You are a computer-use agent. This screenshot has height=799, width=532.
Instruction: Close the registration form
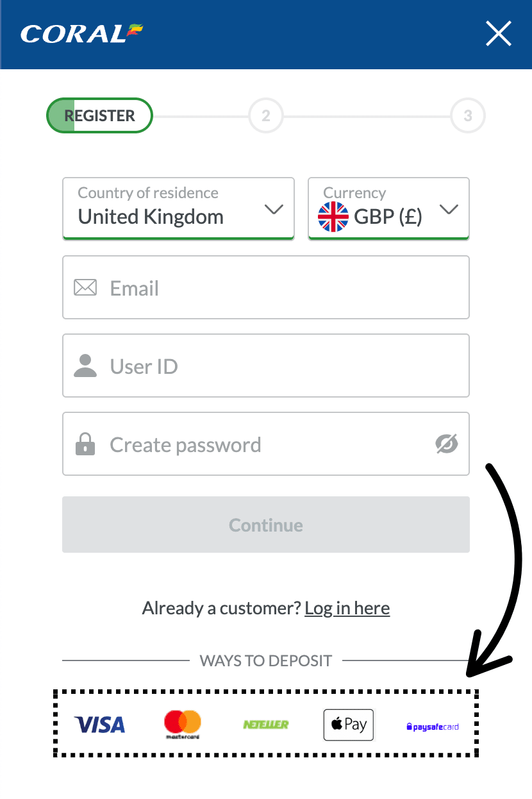click(499, 34)
